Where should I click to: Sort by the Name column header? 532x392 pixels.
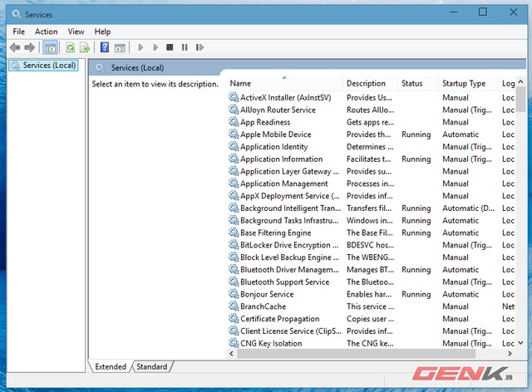[284, 83]
